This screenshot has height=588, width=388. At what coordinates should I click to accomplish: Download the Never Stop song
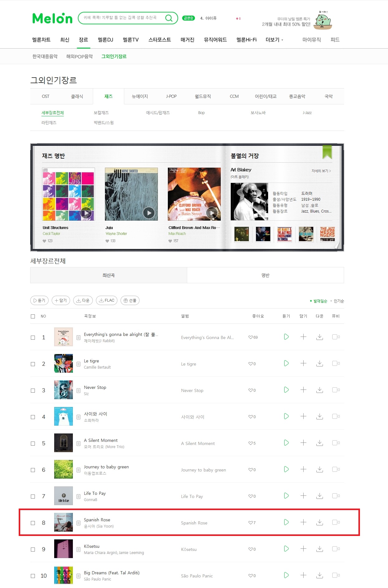click(319, 390)
